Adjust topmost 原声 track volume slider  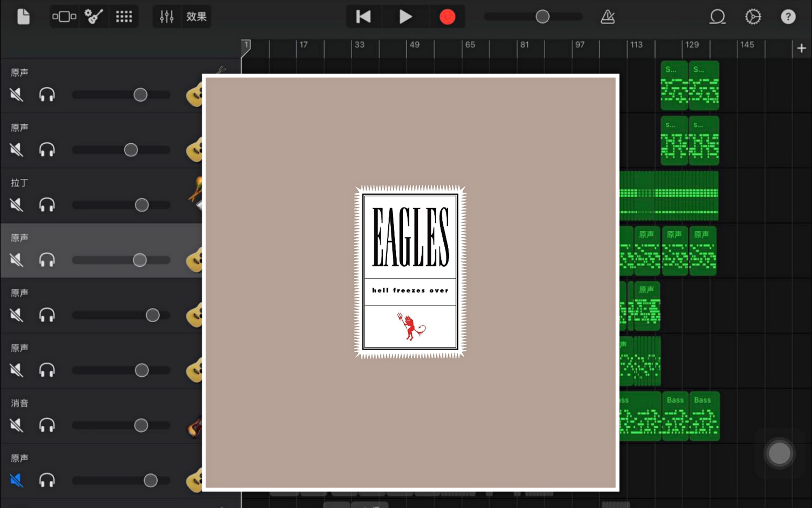coord(121,95)
